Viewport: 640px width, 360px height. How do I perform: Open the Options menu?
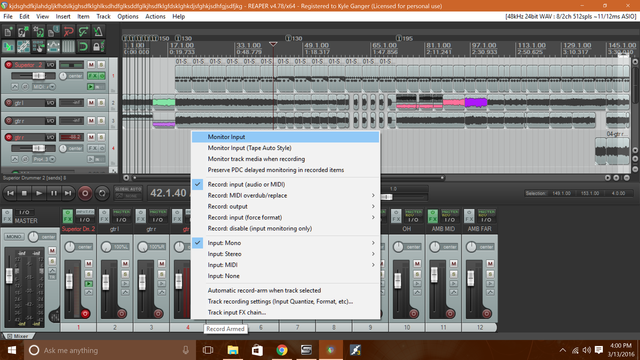click(x=128, y=16)
